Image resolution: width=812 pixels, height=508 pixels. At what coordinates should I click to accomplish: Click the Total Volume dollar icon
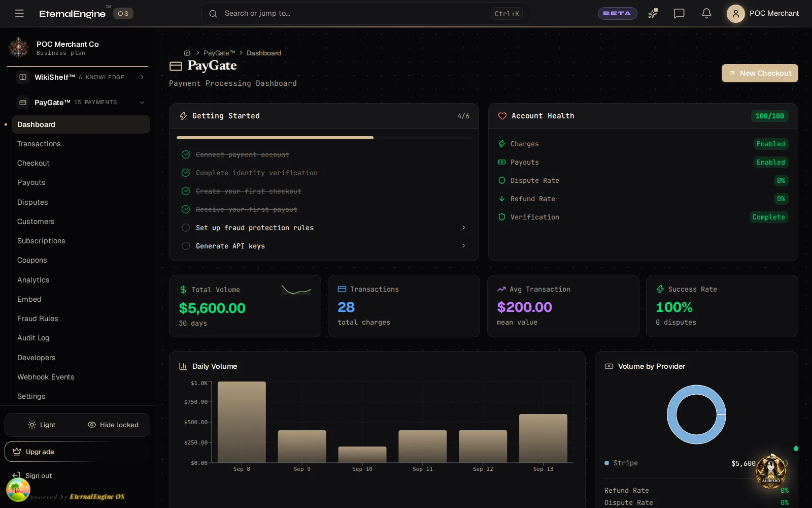[183, 290]
